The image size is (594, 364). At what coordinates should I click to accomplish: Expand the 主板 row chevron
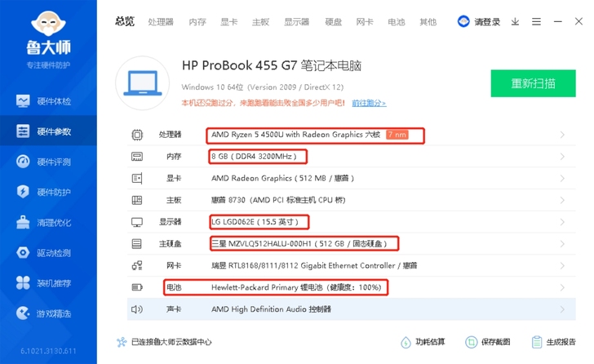[x=562, y=200]
